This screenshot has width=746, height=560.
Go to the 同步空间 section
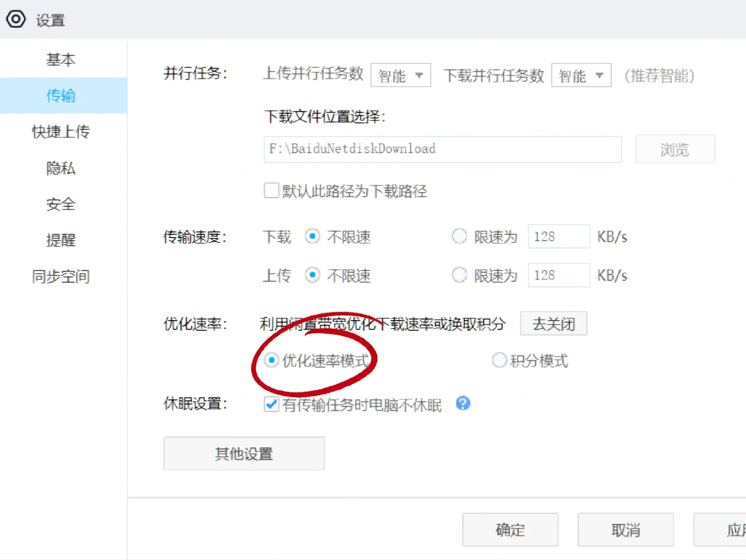[x=61, y=276]
